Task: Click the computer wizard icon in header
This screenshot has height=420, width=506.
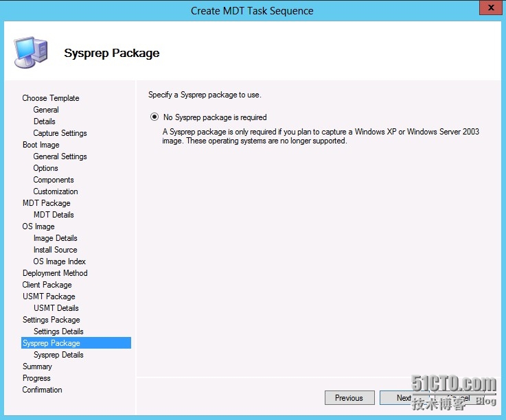Action: 31,52
